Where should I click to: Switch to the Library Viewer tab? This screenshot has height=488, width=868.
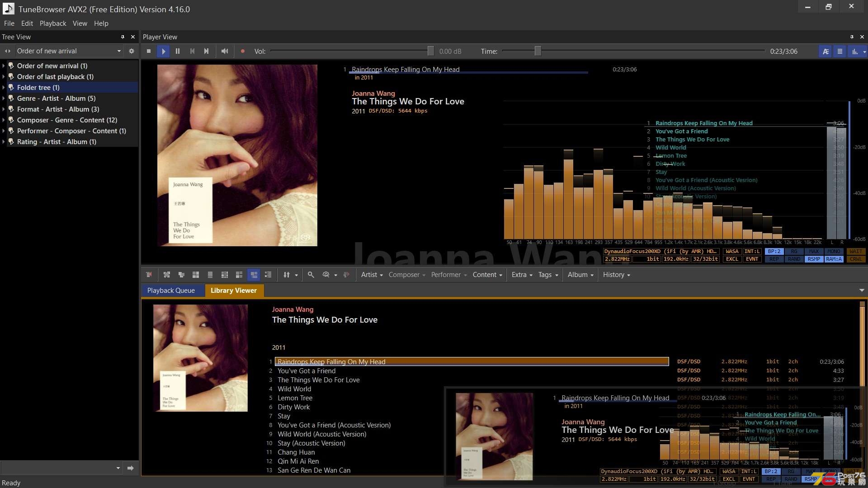coord(234,291)
